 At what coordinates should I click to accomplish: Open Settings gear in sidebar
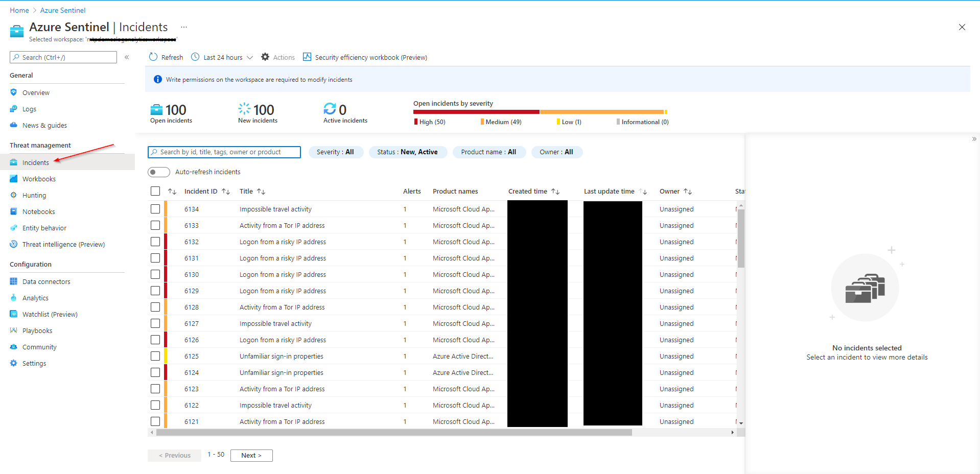14,363
